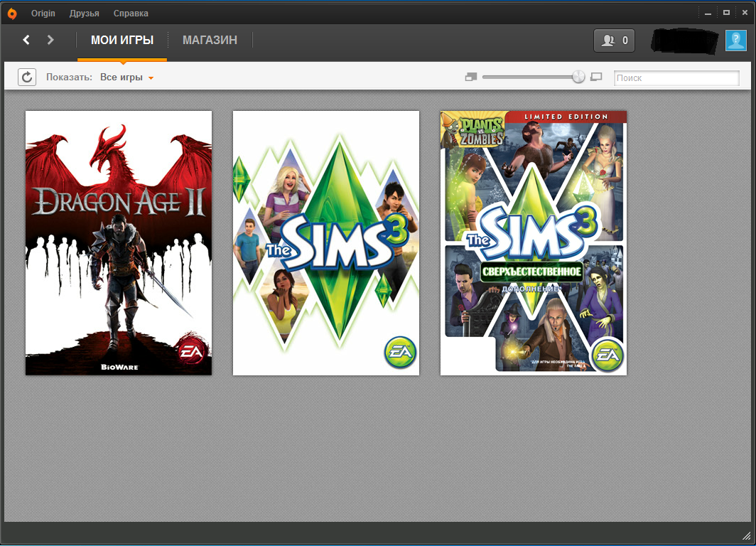Click the tile size slider handle
Image resolution: width=756 pixels, height=546 pixels.
point(578,77)
